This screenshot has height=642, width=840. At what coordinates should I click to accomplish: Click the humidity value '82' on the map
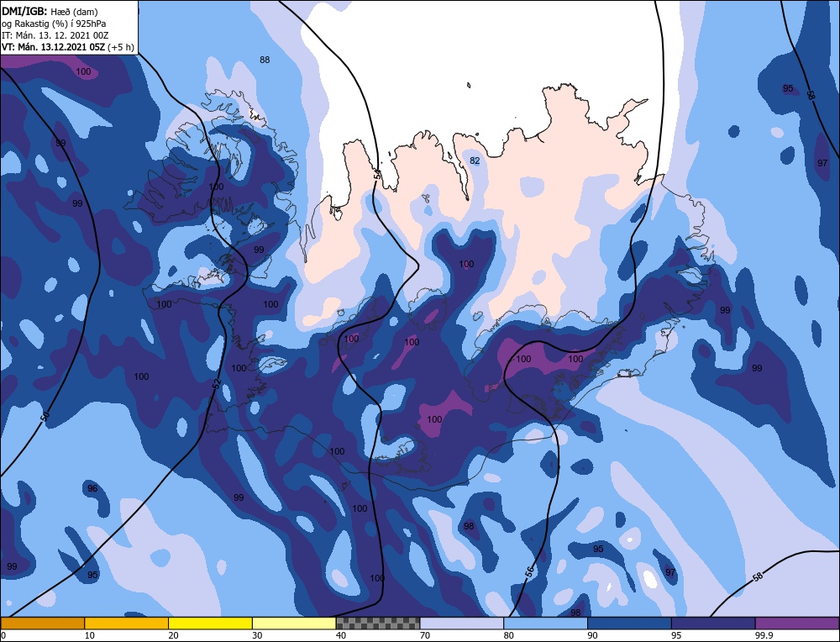[475, 160]
